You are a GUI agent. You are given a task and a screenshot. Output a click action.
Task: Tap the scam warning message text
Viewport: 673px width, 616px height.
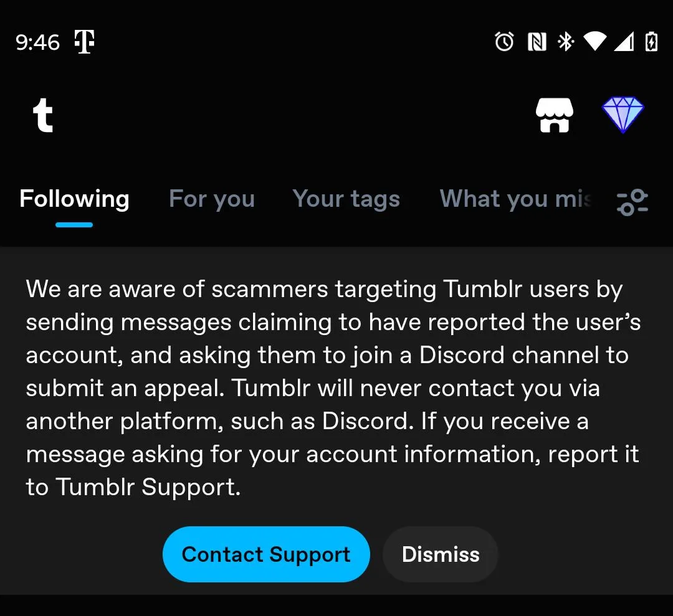[333, 387]
